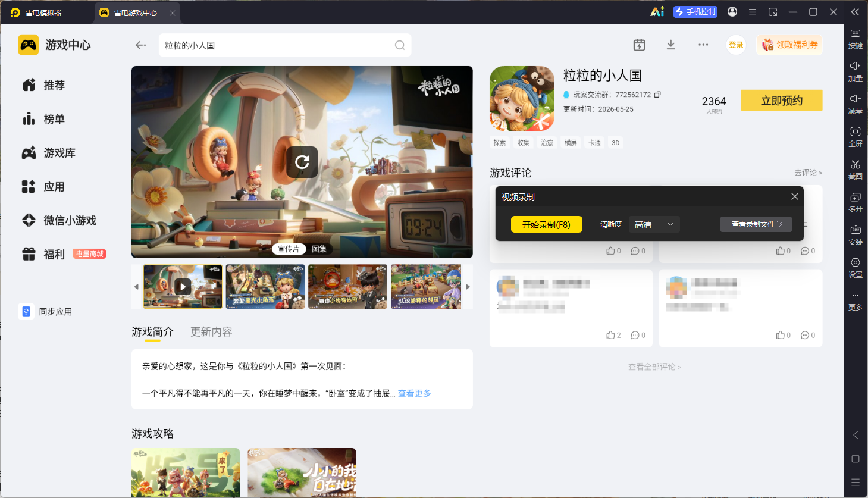868x498 pixels.
Task: Open the downloads icon
Action: coord(671,45)
